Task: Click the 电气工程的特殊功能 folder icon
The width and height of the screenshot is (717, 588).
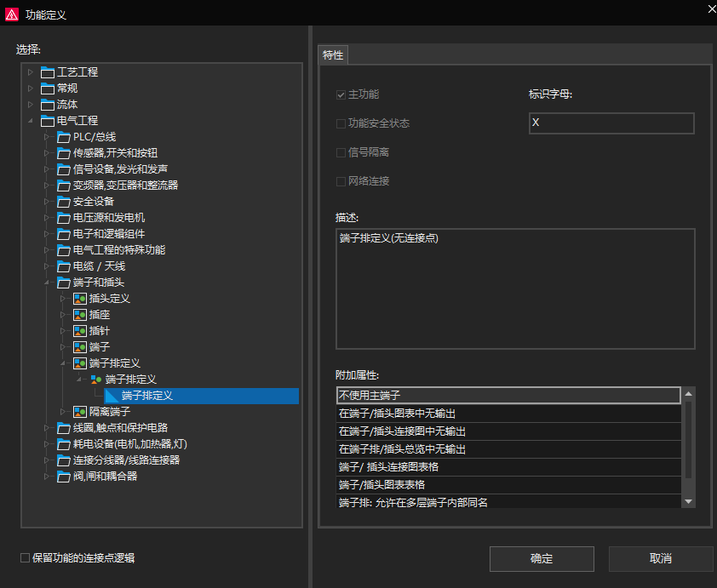Action: 64,250
